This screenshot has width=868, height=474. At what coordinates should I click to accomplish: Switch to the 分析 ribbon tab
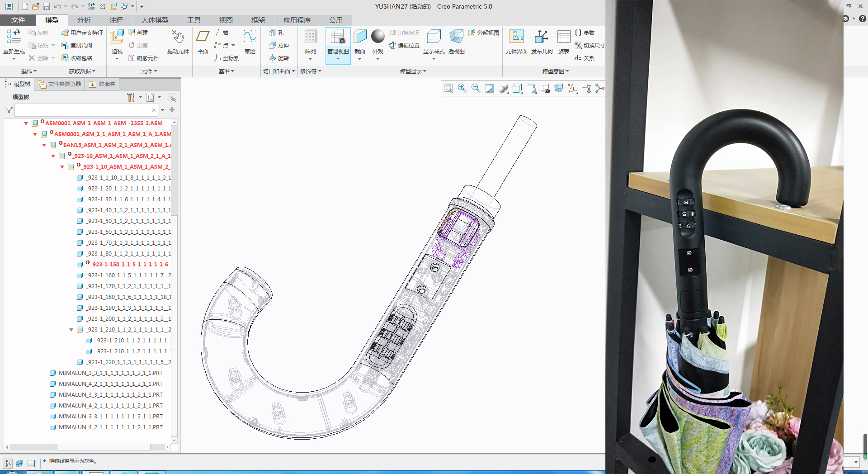tap(84, 20)
